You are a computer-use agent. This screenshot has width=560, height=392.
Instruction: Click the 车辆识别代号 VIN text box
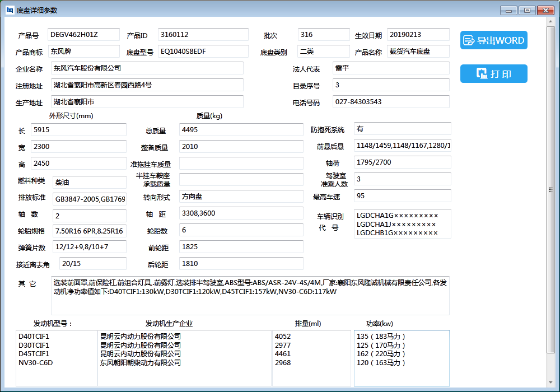402,224
